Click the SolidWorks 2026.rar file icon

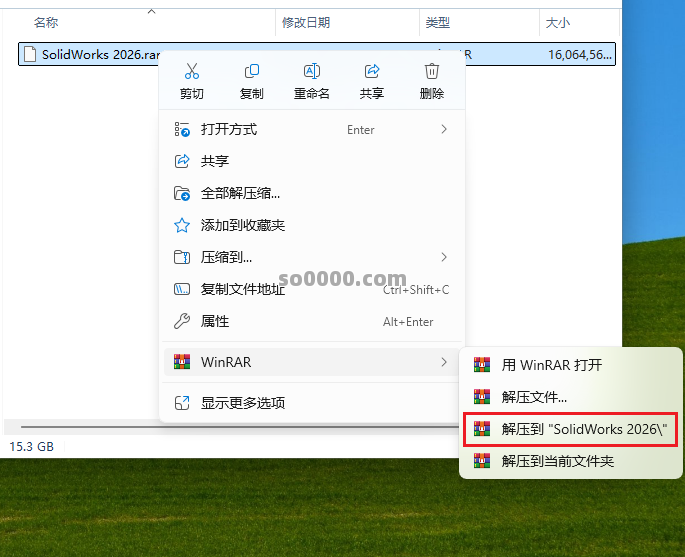tap(30, 54)
